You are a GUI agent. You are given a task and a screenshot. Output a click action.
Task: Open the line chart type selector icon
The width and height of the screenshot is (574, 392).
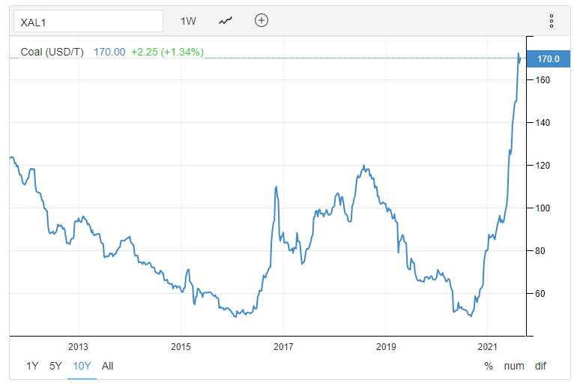click(x=226, y=21)
